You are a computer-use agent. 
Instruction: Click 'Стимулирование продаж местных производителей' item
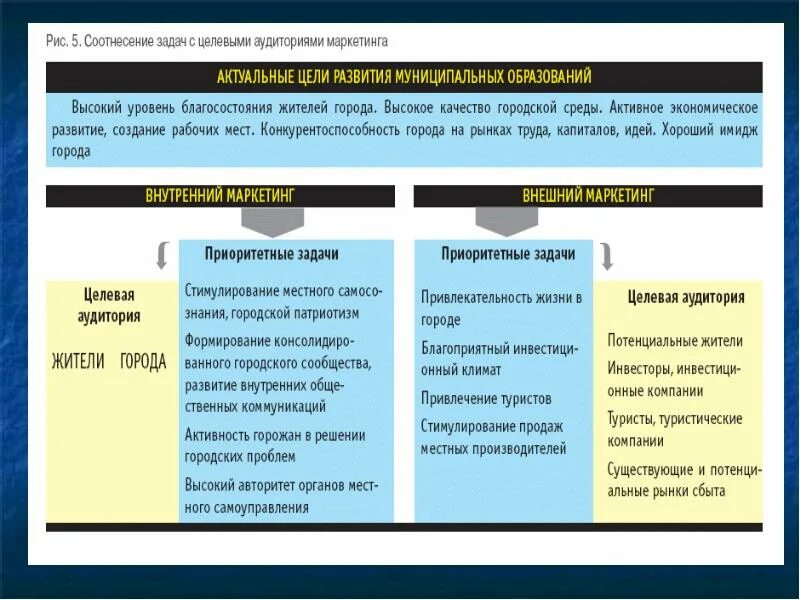pyautogui.click(x=493, y=438)
